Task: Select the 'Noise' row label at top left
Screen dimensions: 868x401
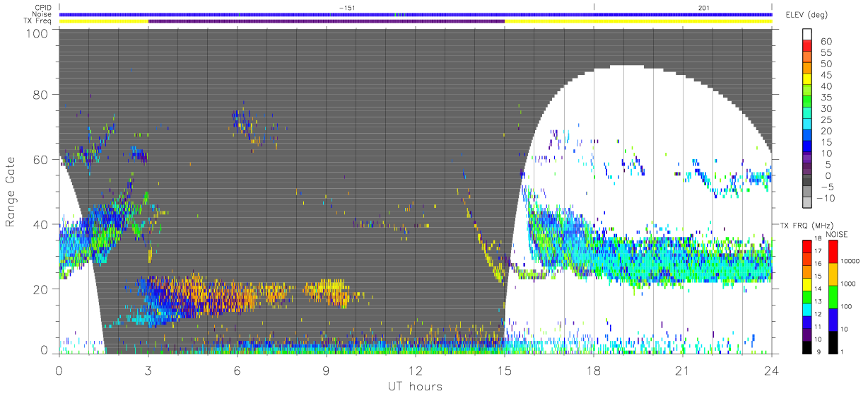Action: [x=41, y=14]
